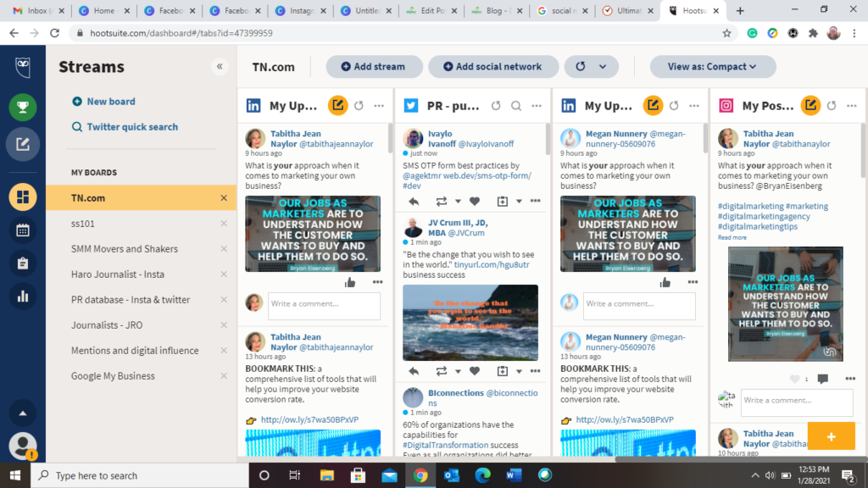
Task: Open File Explorer from the taskbar
Action: click(x=327, y=475)
